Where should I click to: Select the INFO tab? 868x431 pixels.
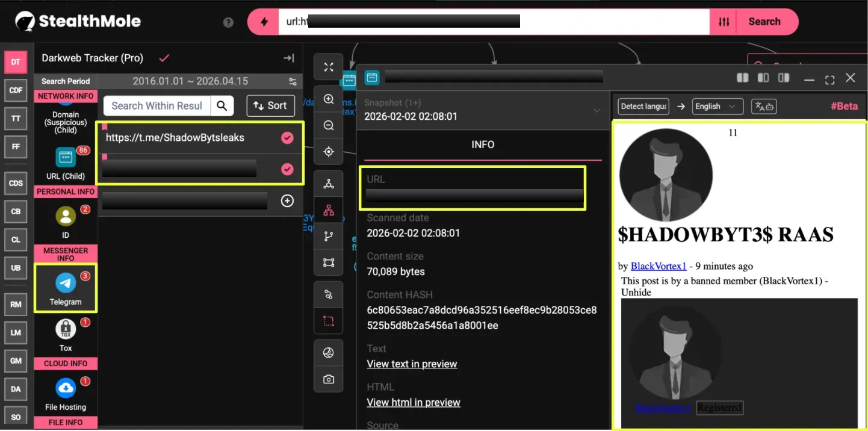pyautogui.click(x=482, y=144)
